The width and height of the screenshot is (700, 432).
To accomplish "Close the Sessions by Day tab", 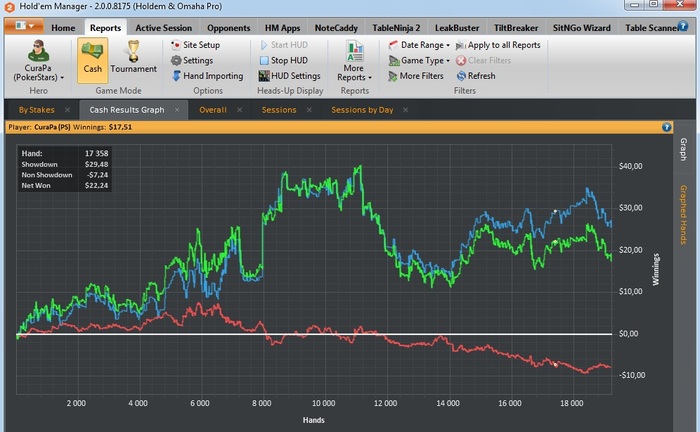I will click(x=405, y=110).
